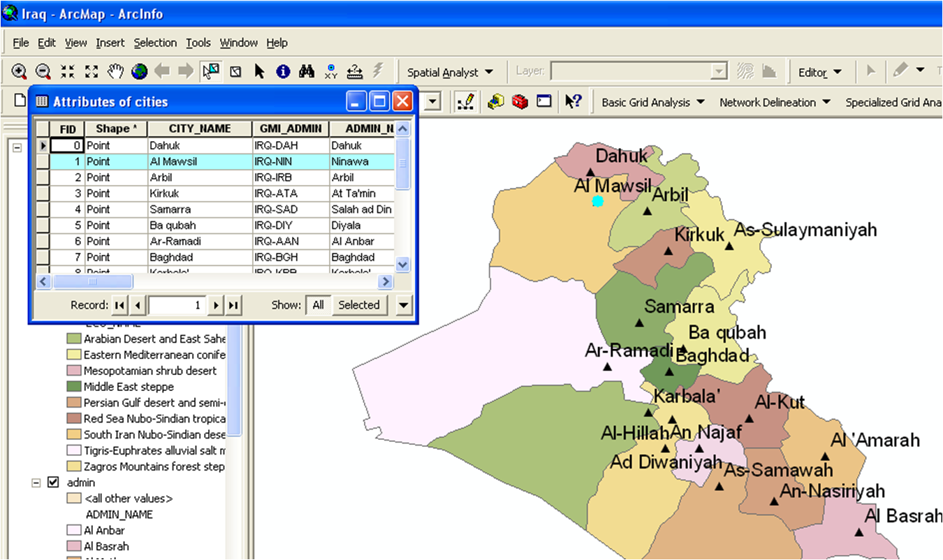Click the Histogram icon

769,71
